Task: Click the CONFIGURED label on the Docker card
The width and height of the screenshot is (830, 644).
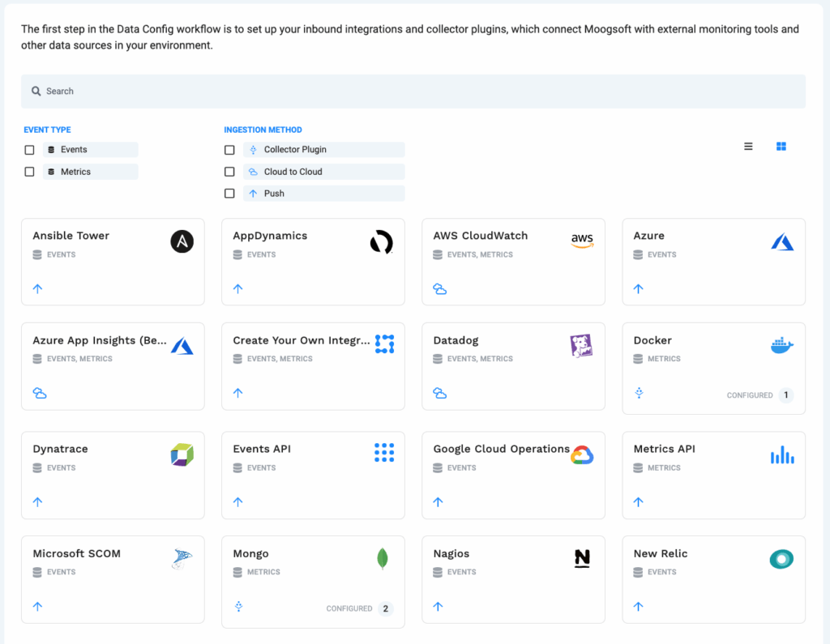Action: [x=750, y=395]
